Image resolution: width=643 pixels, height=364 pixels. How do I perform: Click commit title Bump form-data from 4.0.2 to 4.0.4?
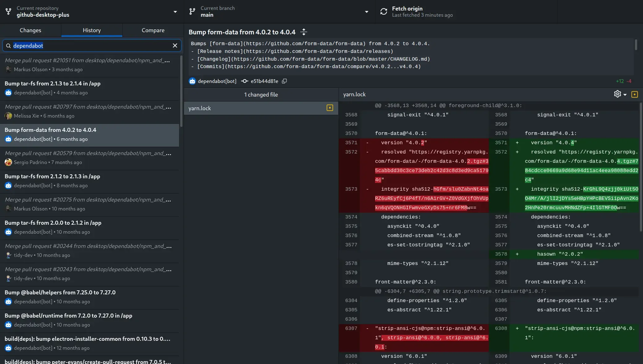pos(242,32)
